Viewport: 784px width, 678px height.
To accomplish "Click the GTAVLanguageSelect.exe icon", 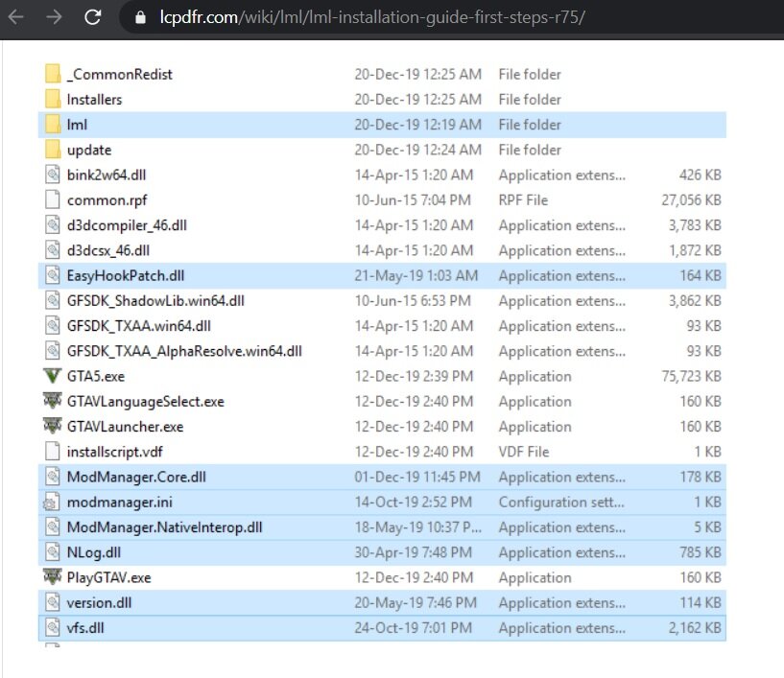I will (x=53, y=401).
